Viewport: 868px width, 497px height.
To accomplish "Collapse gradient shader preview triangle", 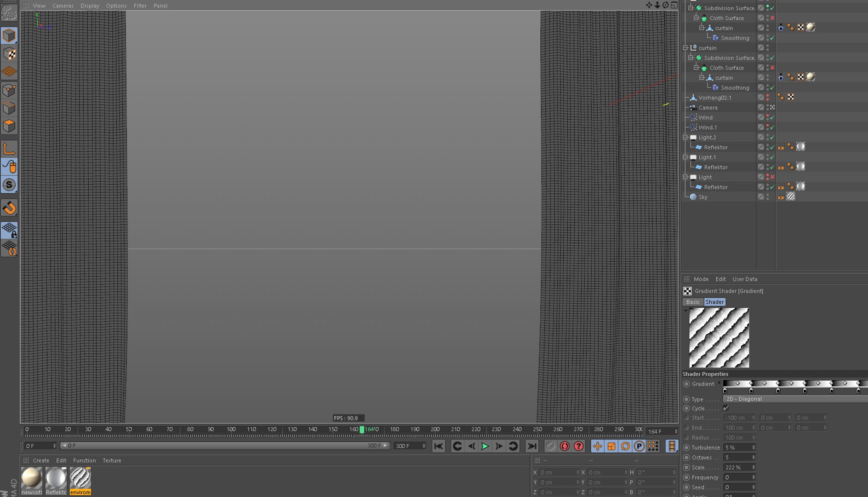I will coord(685,311).
